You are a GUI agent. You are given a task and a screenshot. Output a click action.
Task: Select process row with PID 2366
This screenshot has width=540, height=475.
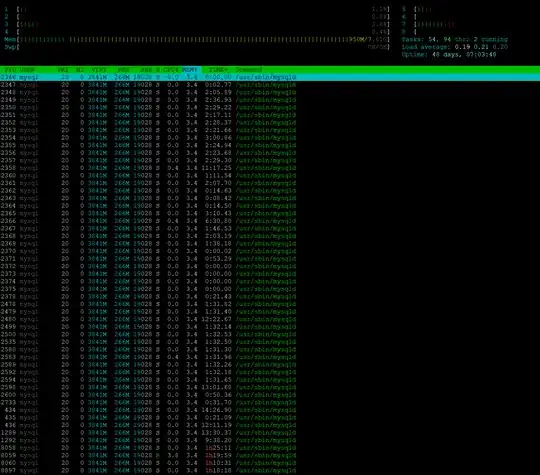tap(148, 221)
